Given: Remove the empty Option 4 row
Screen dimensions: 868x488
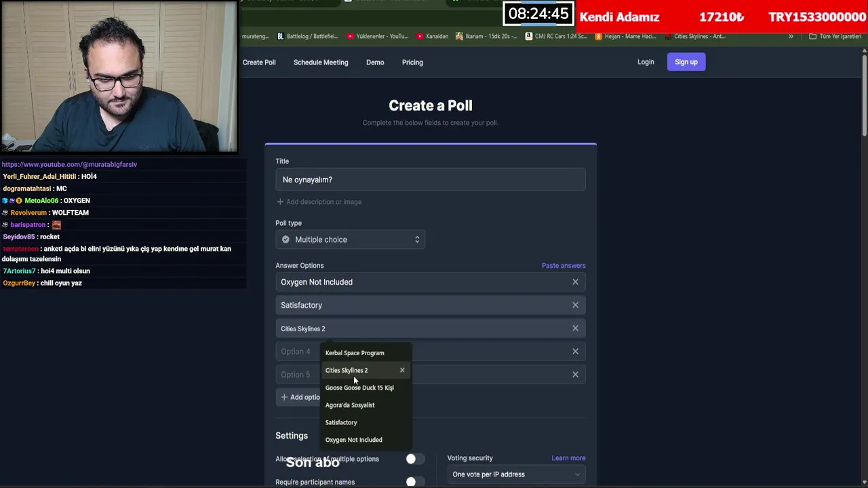Looking at the screenshot, I should click(x=575, y=351).
